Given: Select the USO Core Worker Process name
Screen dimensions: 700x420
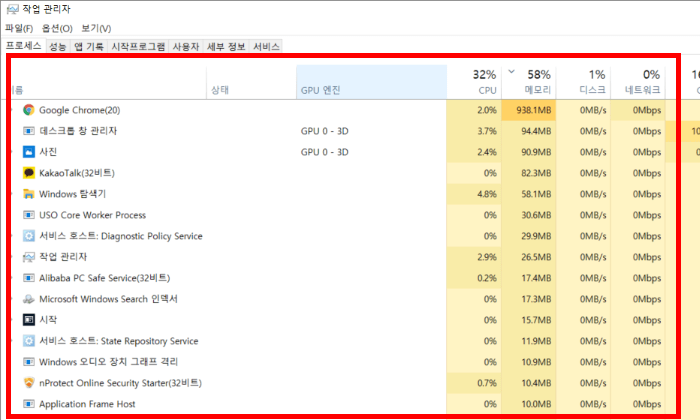Looking at the screenshot, I should [x=92, y=215].
